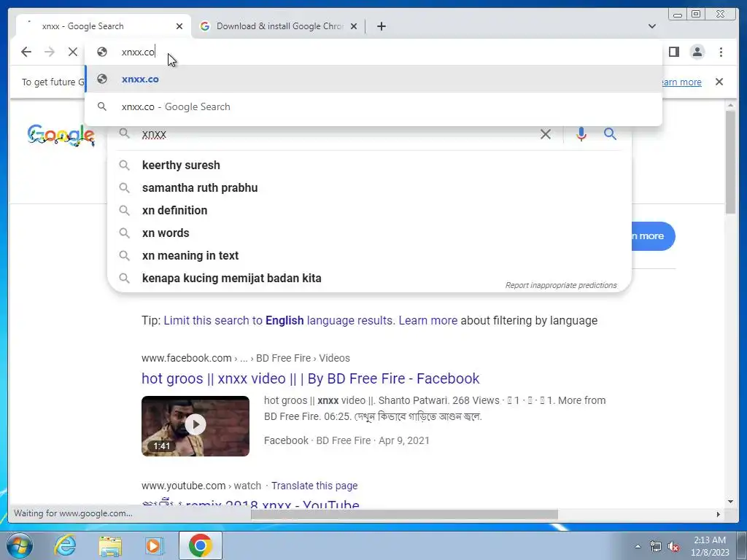Show hidden system tray icons
The width and height of the screenshot is (747, 560).
(x=638, y=546)
